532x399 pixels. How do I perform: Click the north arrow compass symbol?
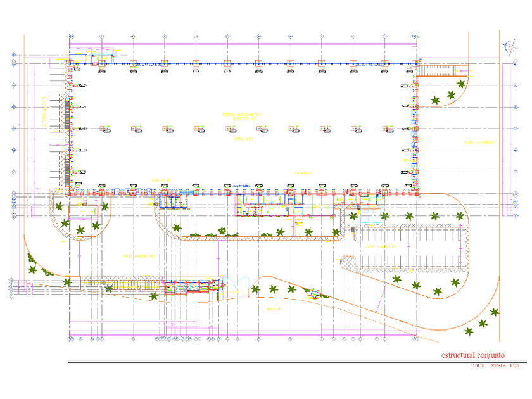tap(510, 47)
